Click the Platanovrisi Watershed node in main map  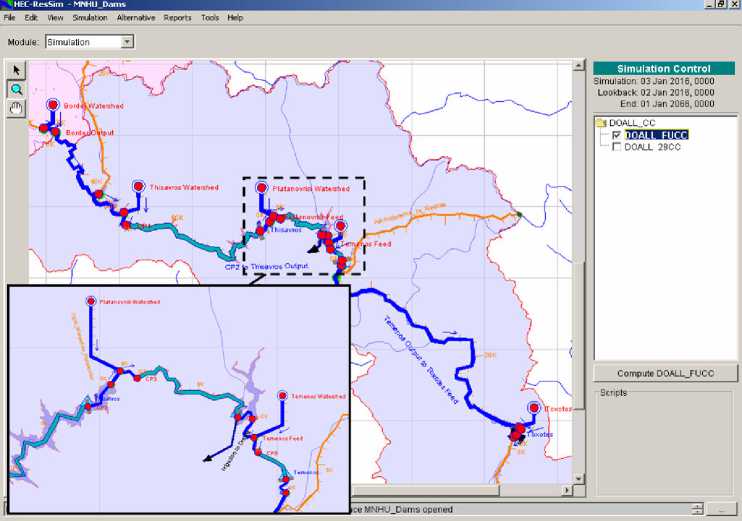(x=261, y=188)
